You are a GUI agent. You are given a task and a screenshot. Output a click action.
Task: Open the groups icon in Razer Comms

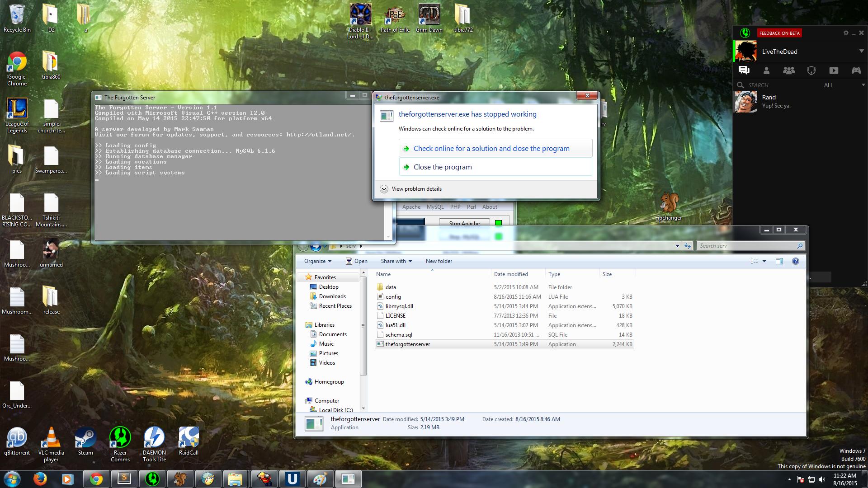[789, 70]
